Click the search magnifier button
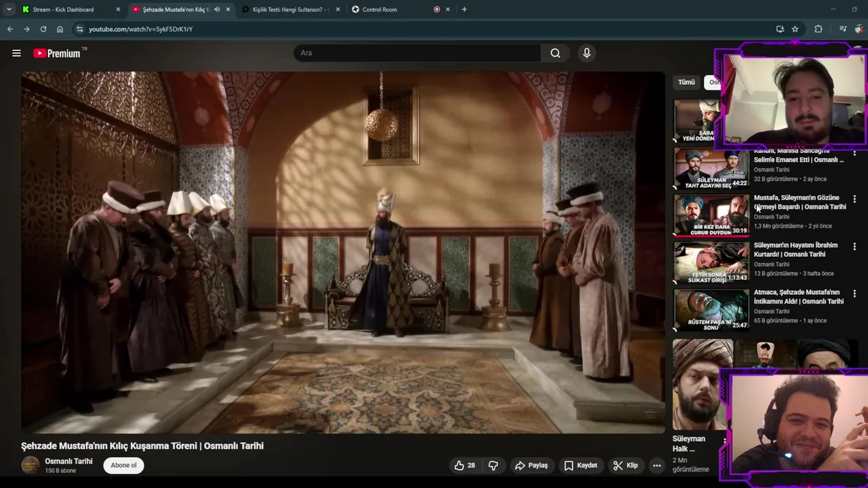 [x=555, y=53]
